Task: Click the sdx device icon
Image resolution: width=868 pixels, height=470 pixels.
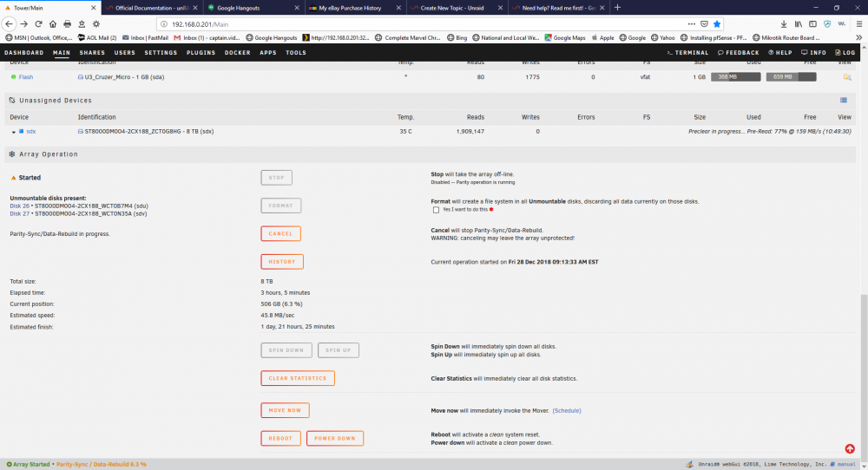Action: coord(22,131)
